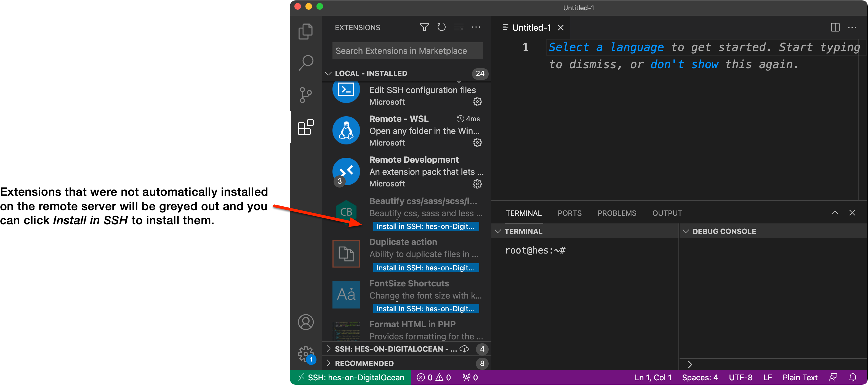
Task: Select the Untitled-1 editor tab
Action: coord(531,27)
